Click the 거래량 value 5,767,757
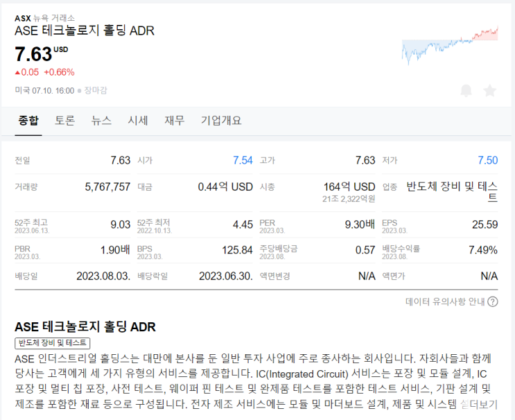This screenshot has width=515, height=420. [x=107, y=187]
